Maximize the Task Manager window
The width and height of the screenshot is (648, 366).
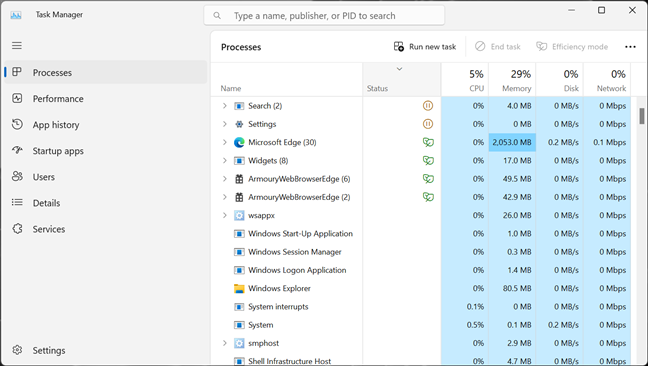coord(602,10)
